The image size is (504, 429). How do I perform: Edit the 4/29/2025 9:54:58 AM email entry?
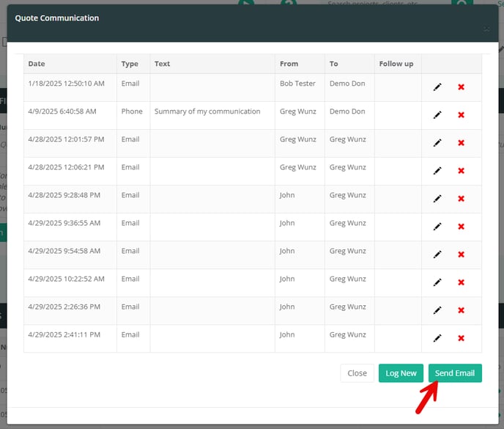point(437,254)
